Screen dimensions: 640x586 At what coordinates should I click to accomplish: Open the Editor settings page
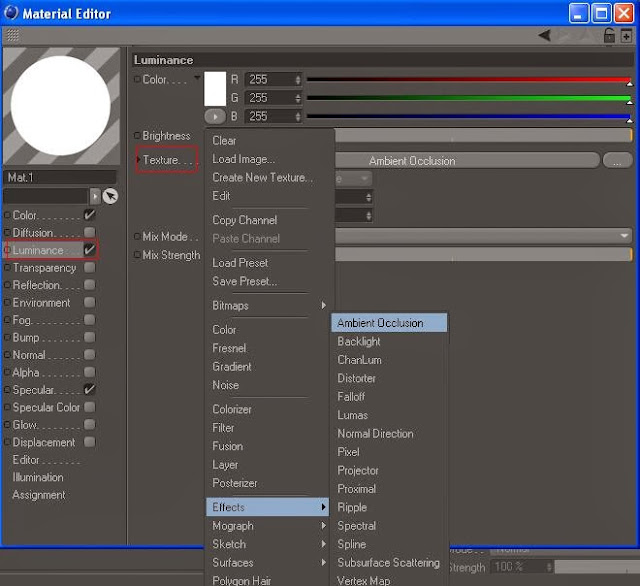(x=26, y=459)
